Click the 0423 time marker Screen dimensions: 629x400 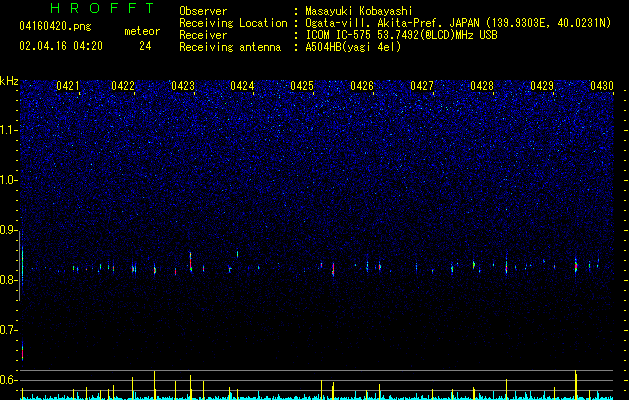[183, 86]
